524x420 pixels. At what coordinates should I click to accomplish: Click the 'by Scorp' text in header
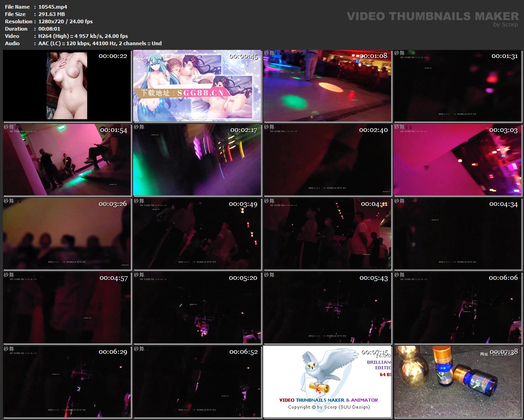(505, 25)
